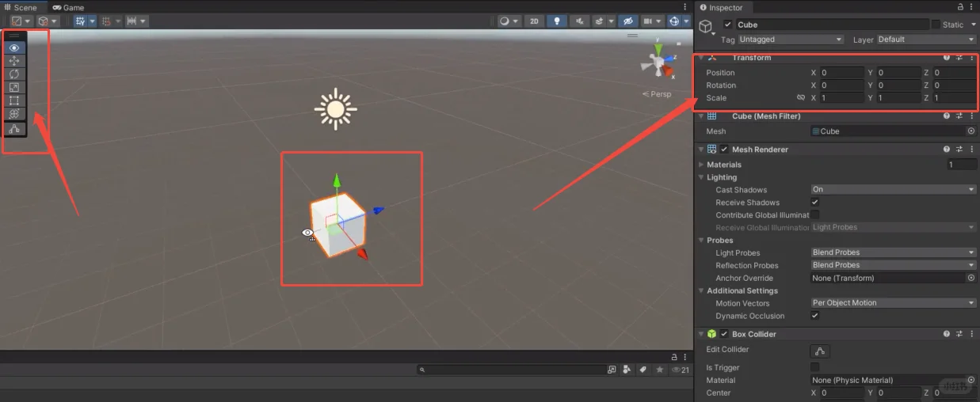
Task: Open Cast Shadows dropdown
Action: 894,190
